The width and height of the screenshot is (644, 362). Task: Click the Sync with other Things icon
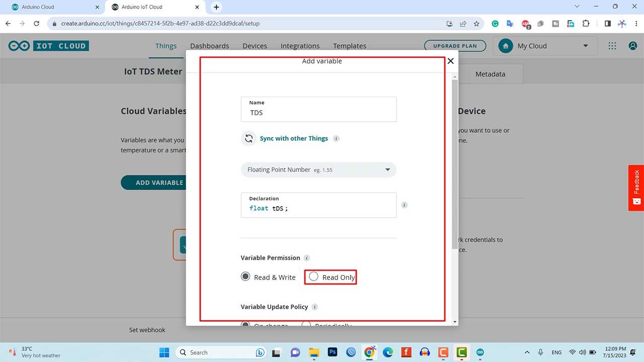click(x=249, y=138)
